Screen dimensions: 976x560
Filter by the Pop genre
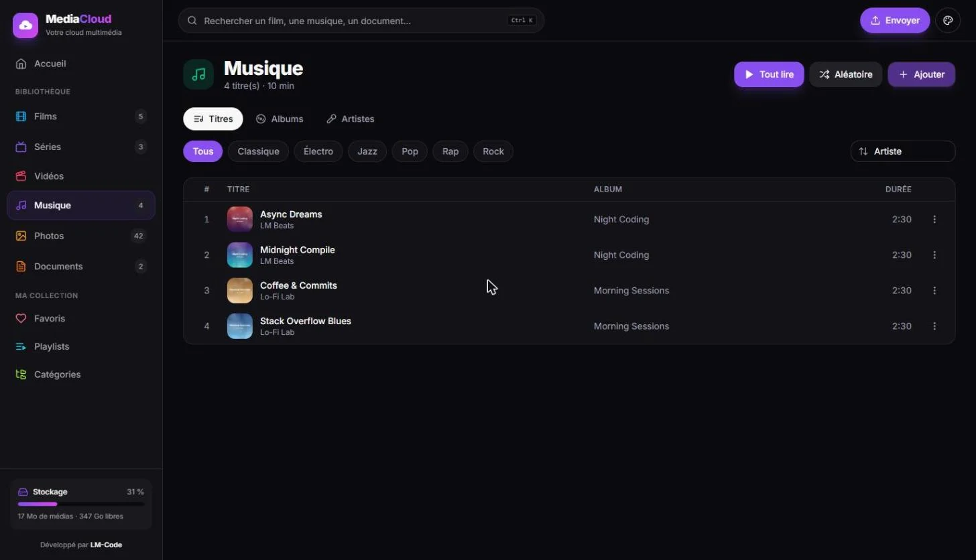pos(410,151)
